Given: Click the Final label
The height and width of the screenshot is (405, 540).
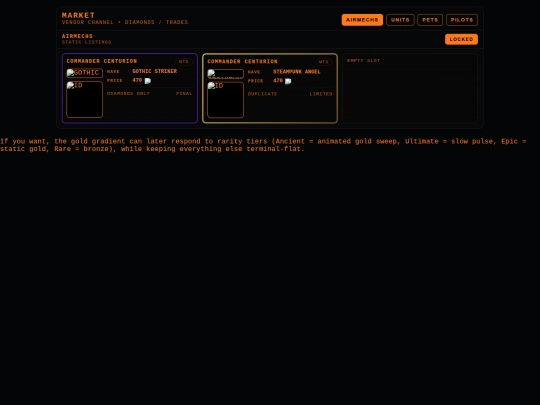Looking at the screenshot, I should tap(184, 94).
